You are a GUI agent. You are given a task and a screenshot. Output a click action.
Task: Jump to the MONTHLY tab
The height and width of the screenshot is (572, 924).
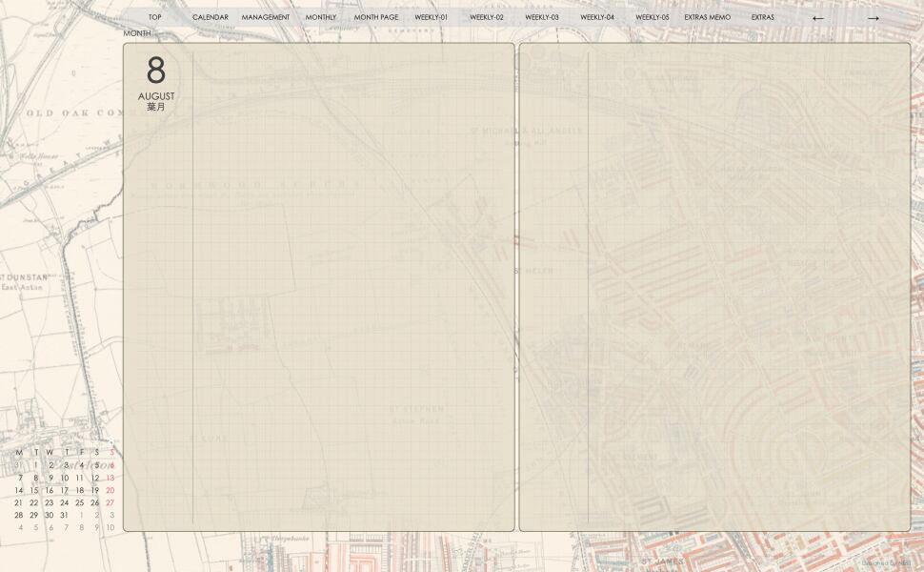tap(321, 17)
